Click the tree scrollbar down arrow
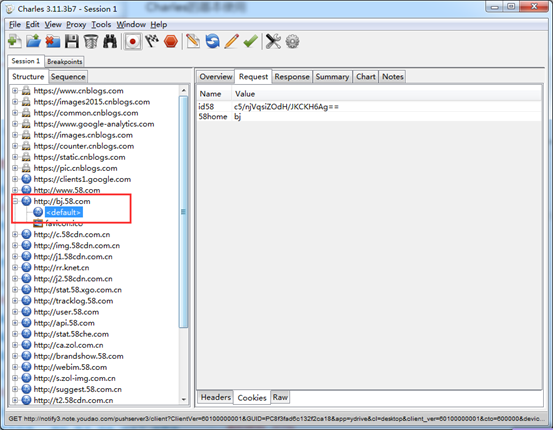The image size is (553, 430). (x=183, y=399)
